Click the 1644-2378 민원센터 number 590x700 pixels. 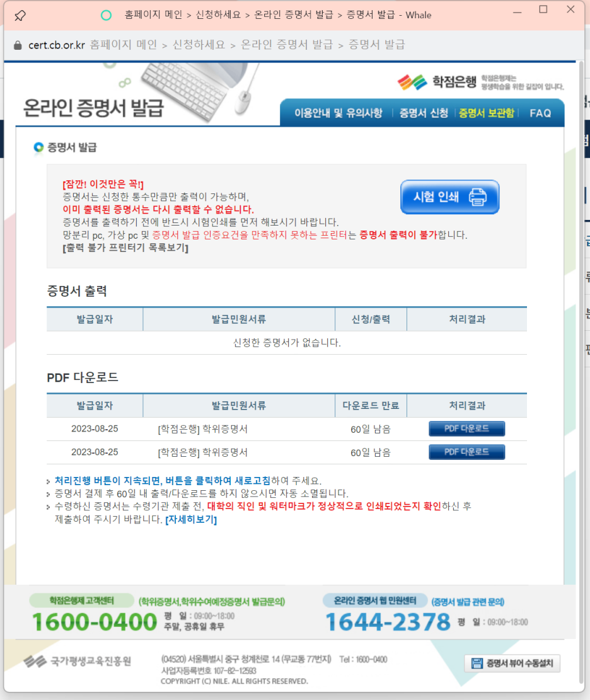pyautogui.click(x=388, y=621)
